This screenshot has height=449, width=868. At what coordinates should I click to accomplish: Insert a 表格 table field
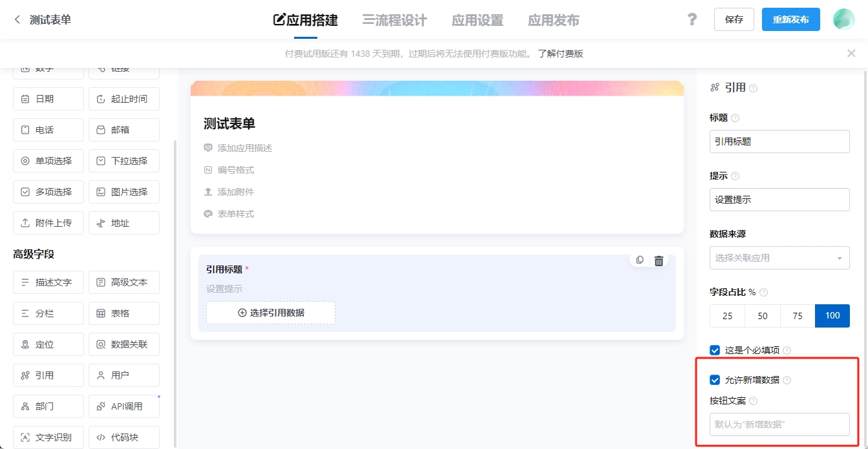123,313
